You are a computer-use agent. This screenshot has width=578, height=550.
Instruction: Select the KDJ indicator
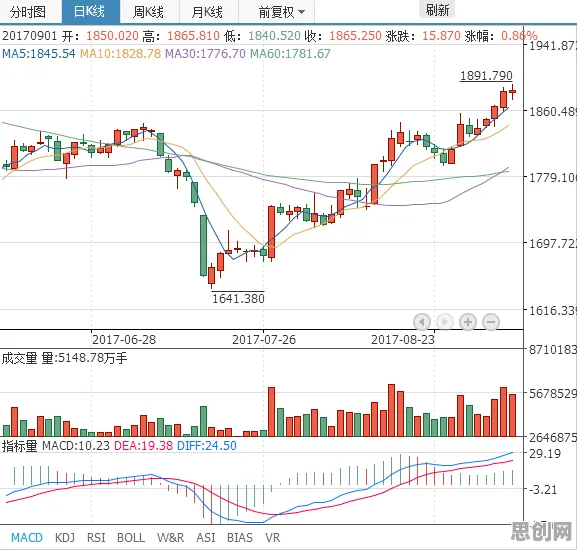pyautogui.click(x=65, y=537)
